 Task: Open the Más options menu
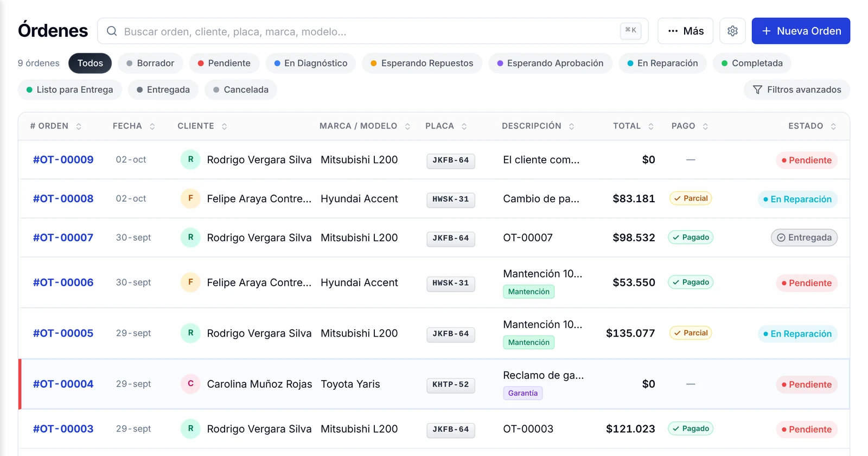tap(685, 31)
